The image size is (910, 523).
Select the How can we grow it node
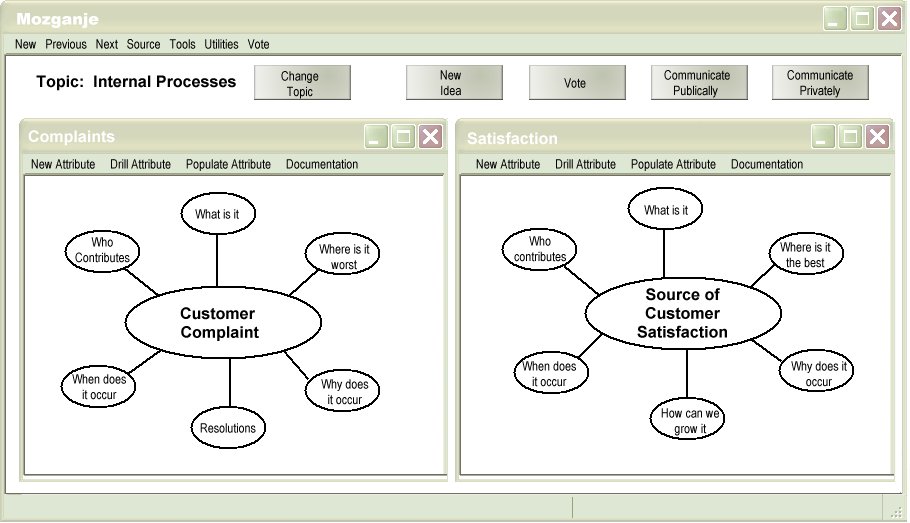(x=686, y=421)
